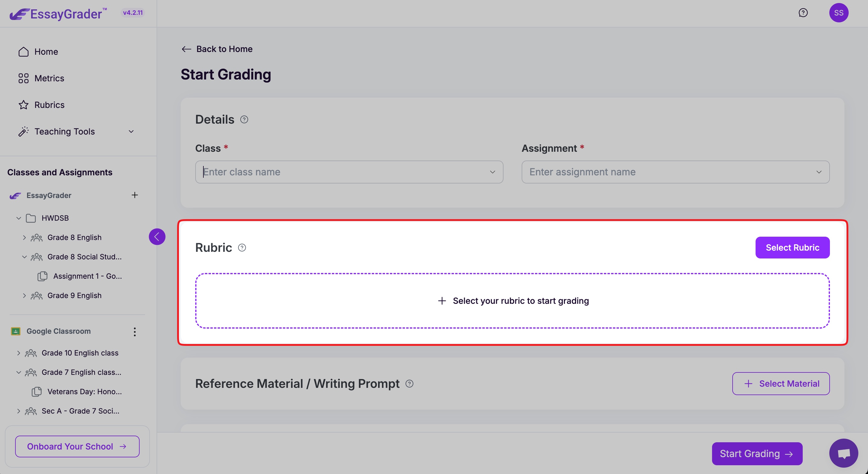Collapse the sidebar with purple arrow button
868x474 pixels.
[157, 237]
